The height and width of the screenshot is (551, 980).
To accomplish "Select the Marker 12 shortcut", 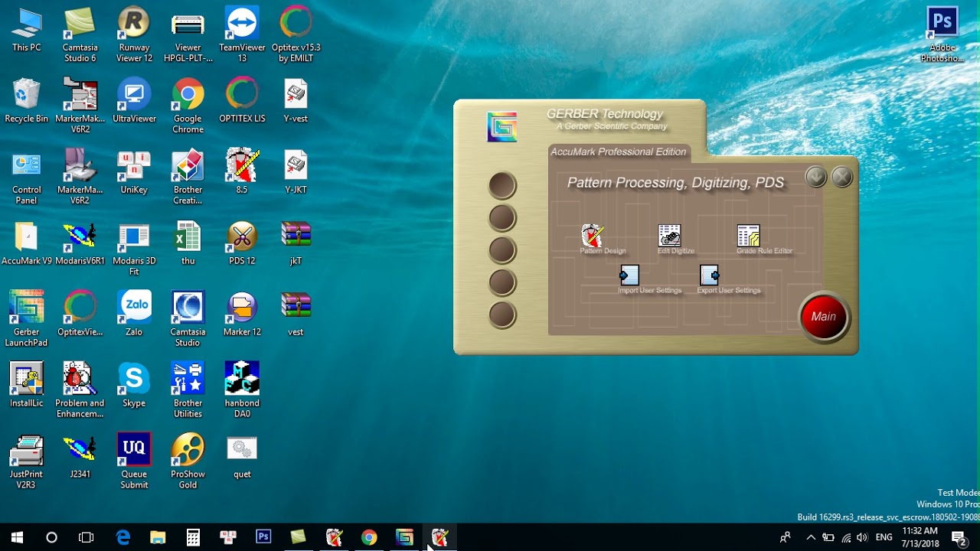I will (x=242, y=314).
